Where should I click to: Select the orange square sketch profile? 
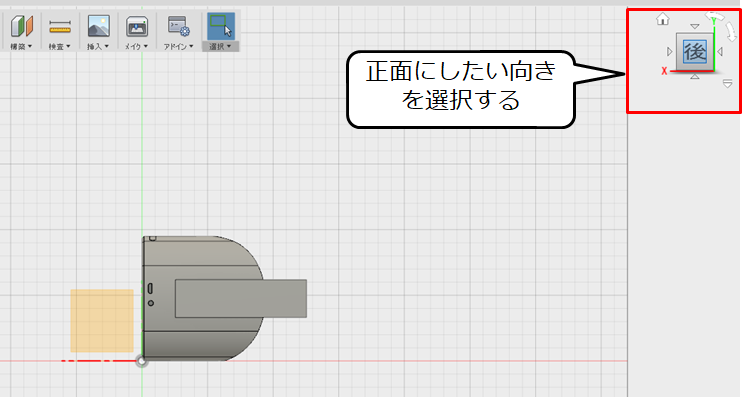click(x=102, y=320)
